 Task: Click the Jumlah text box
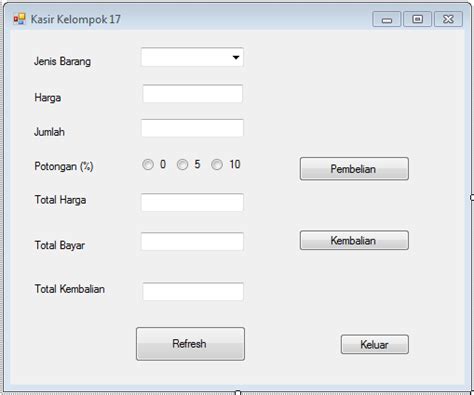point(192,128)
